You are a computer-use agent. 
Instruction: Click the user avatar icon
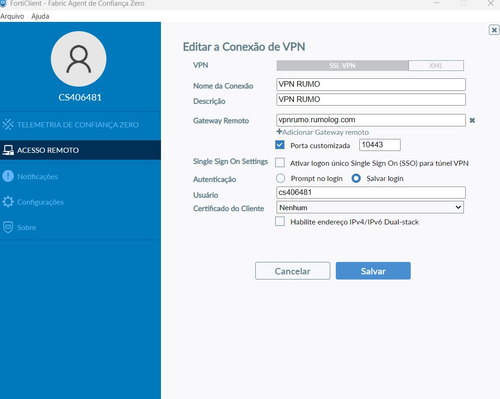point(79,59)
